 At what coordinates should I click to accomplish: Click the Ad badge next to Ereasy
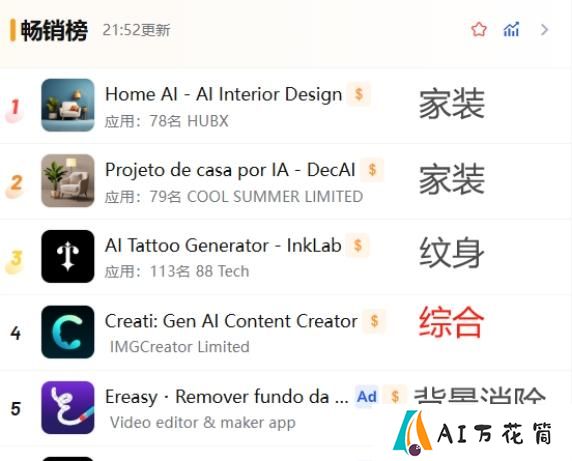pyautogui.click(x=367, y=396)
